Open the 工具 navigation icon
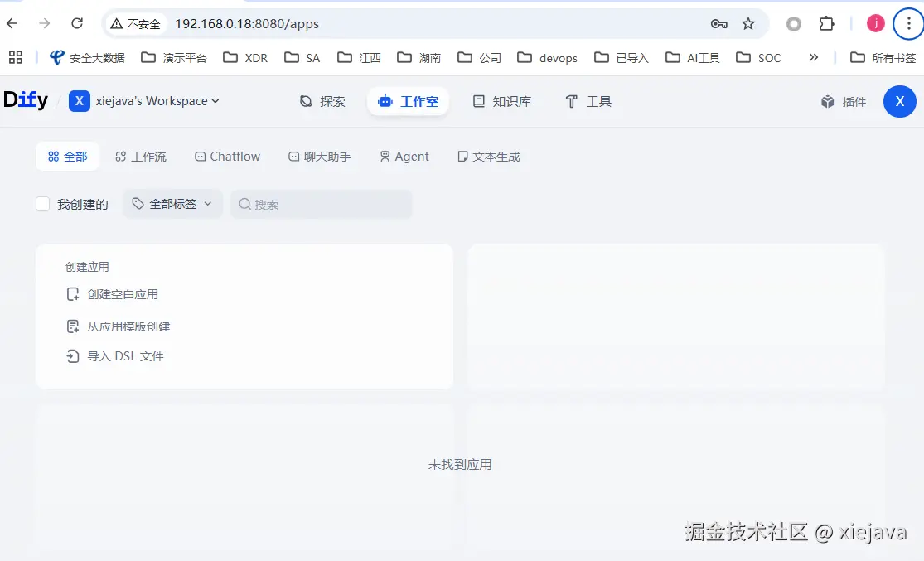The image size is (924, 561). point(572,101)
